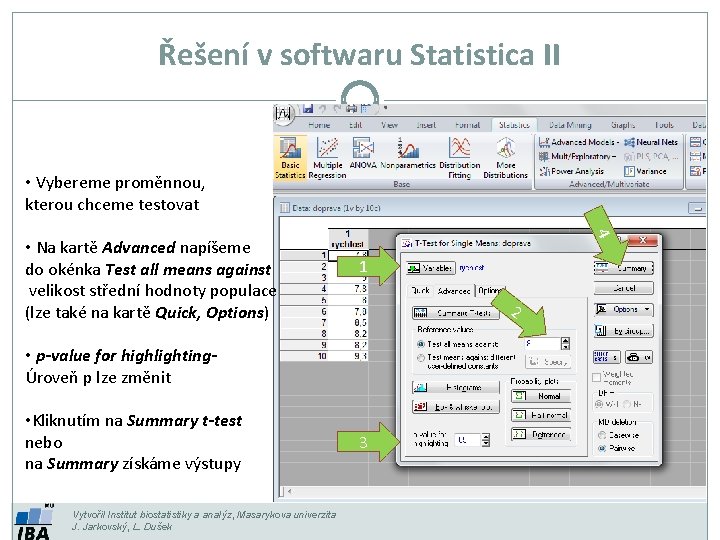Click the Variables selection button
720x540 pixels.
pyautogui.click(x=430, y=268)
